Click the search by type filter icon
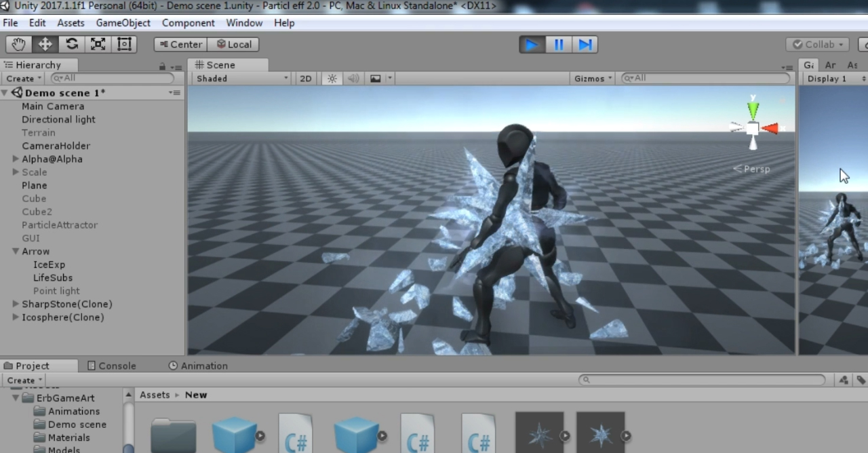 (844, 380)
